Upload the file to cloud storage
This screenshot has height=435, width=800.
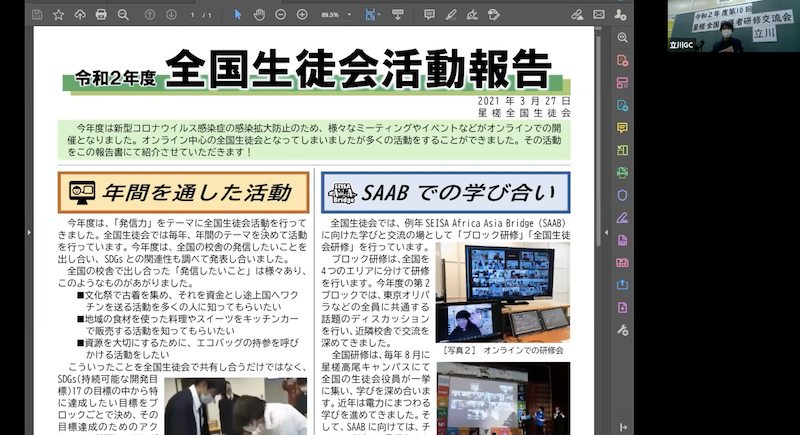point(80,15)
